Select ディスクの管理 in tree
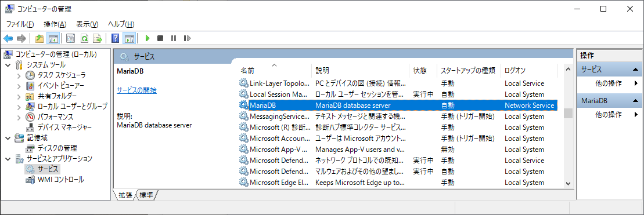Viewport: 644px width, 215px height. 57,148
